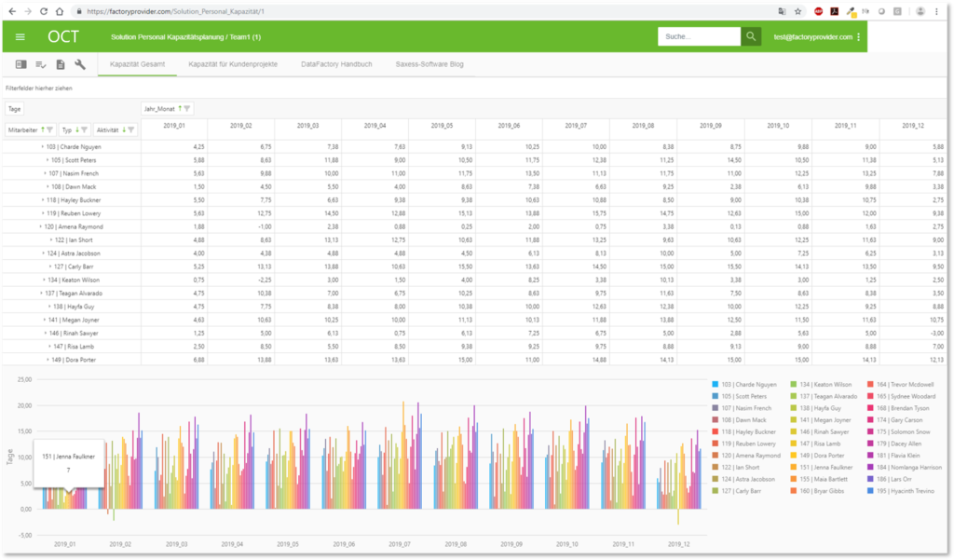Click the checklist toolbar icon

tap(41, 64)
